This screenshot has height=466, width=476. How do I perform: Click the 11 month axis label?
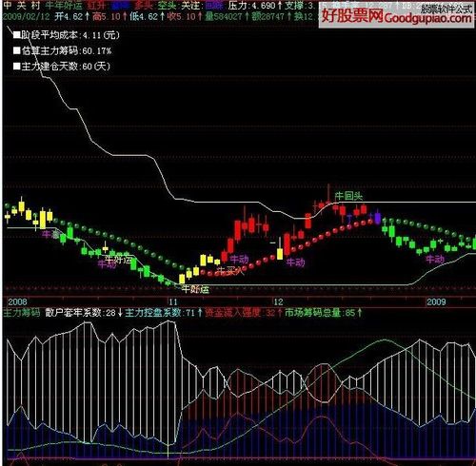[173, 301]
